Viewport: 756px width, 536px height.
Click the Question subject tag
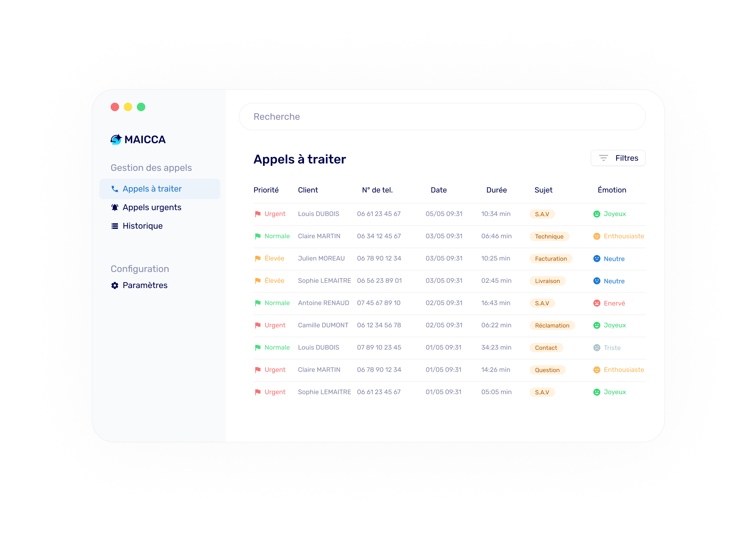coord(548,370)
